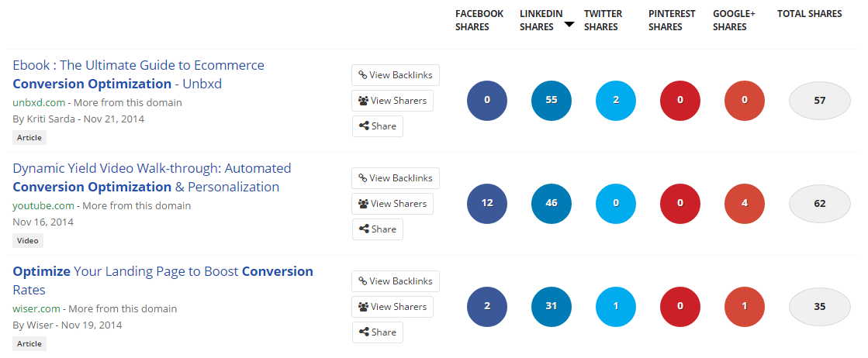Click the Share button for Unbxd ebook
Screen dimensions: 868x358
coord(378,126)
